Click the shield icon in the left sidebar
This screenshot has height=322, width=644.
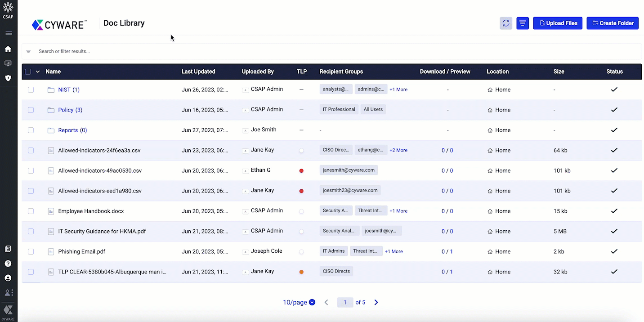pos(8,78)
